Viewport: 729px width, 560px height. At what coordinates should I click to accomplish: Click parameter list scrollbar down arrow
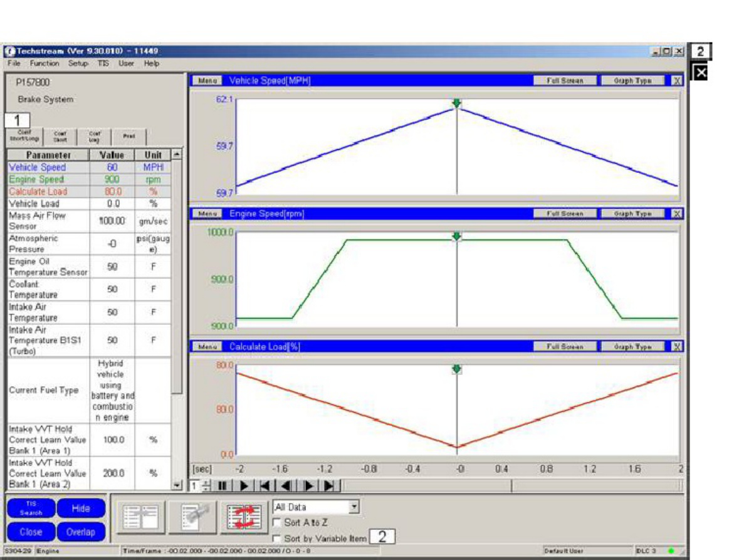tap(177, 485)
